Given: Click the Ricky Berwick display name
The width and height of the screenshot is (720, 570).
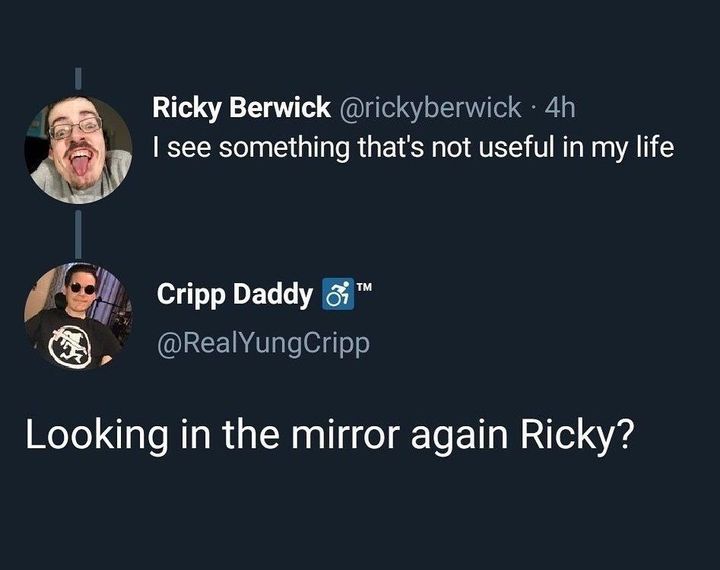Looking at the screenshot, I should [241, 107].
